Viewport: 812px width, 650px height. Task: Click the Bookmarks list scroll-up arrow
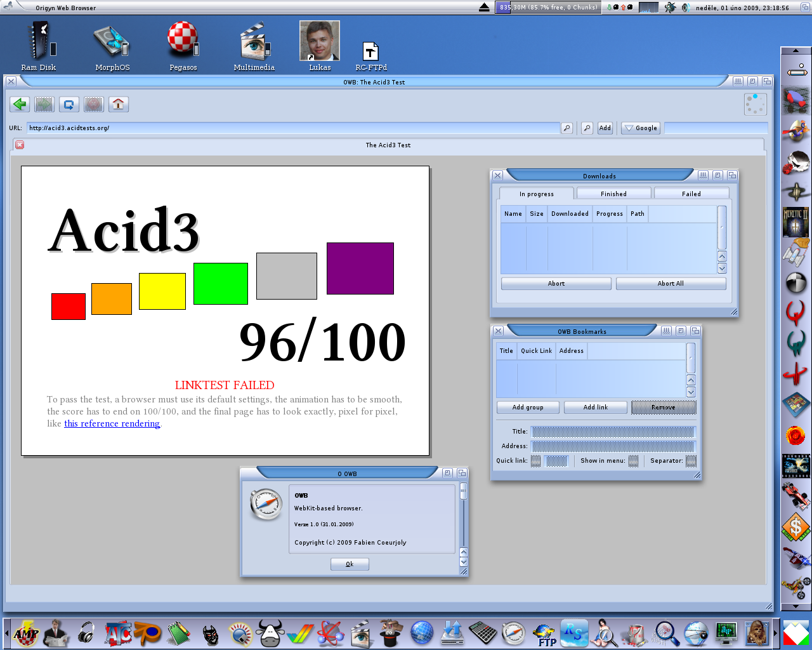tap(691, 380)
